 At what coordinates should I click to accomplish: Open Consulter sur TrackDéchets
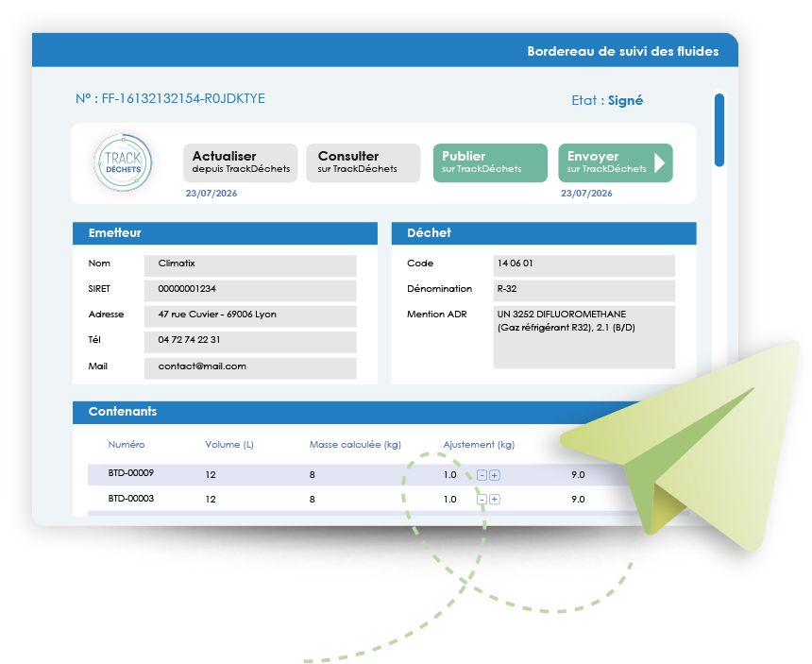[x=363, y=162]
